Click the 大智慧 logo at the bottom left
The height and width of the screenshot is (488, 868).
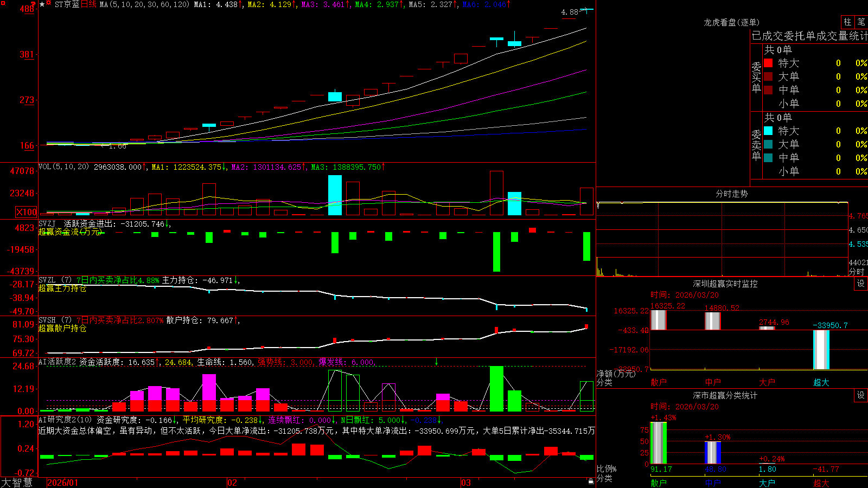pos(17,482)
